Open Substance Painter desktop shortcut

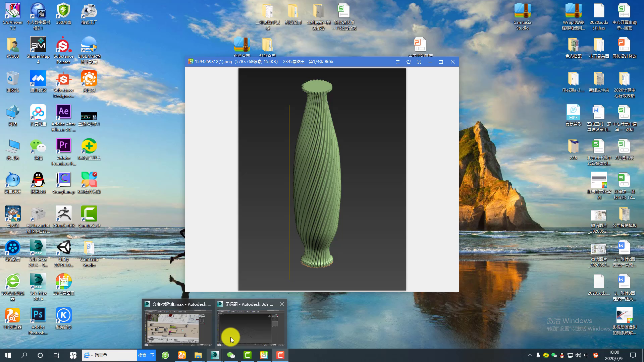tap(63, 50)
